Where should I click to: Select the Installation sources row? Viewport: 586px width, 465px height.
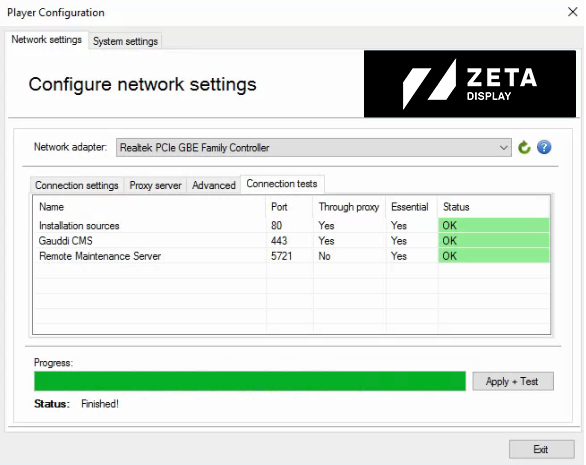[292, 225]
